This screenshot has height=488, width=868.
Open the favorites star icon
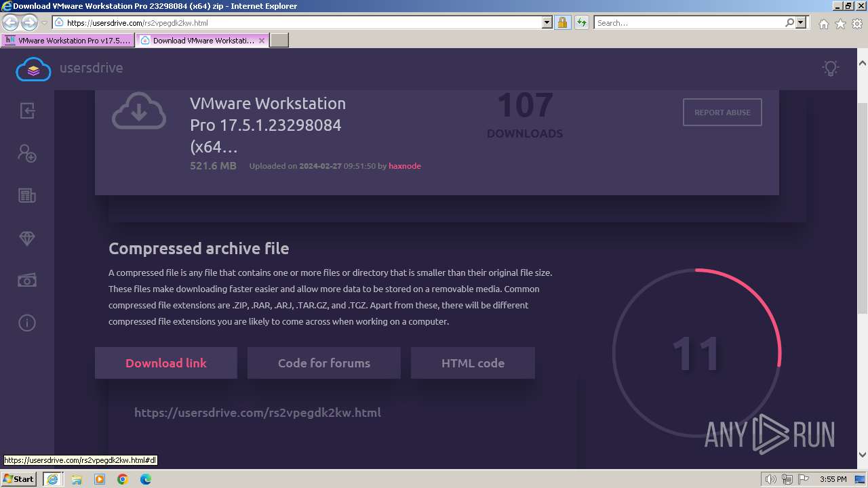[x=841, y=24]
